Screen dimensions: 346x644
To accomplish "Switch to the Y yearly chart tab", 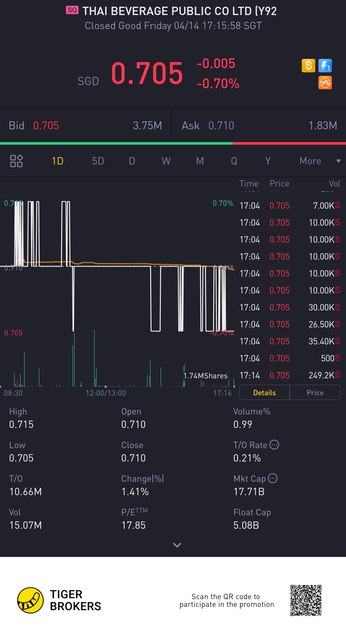I will click(268, 161).
